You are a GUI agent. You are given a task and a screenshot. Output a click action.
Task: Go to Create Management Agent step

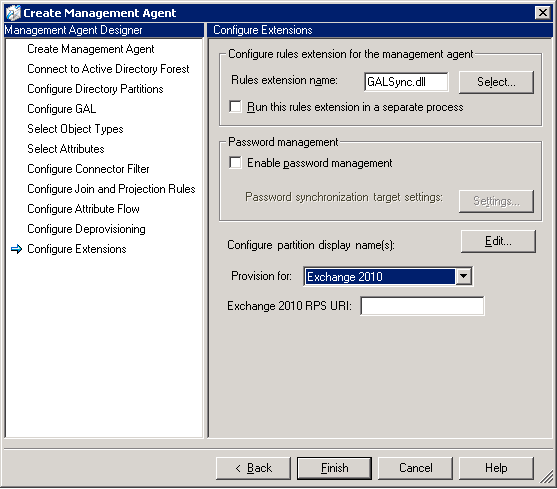(91, 49)
